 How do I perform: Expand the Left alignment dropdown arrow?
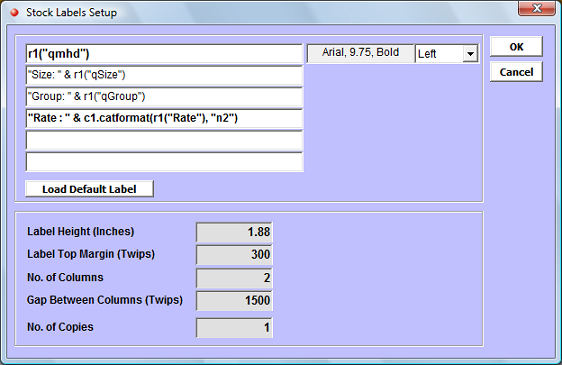click(470, 54)
